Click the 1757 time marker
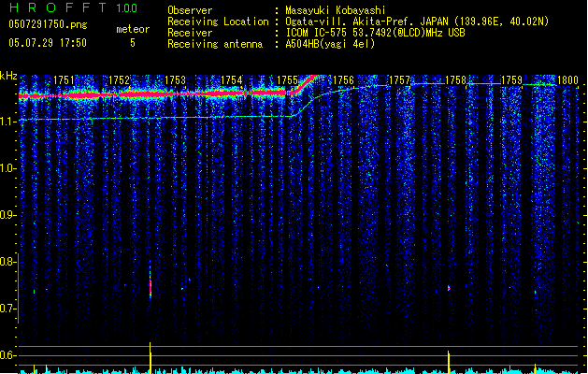The width and height of the screenshot is (588, 374). point(400,80)
